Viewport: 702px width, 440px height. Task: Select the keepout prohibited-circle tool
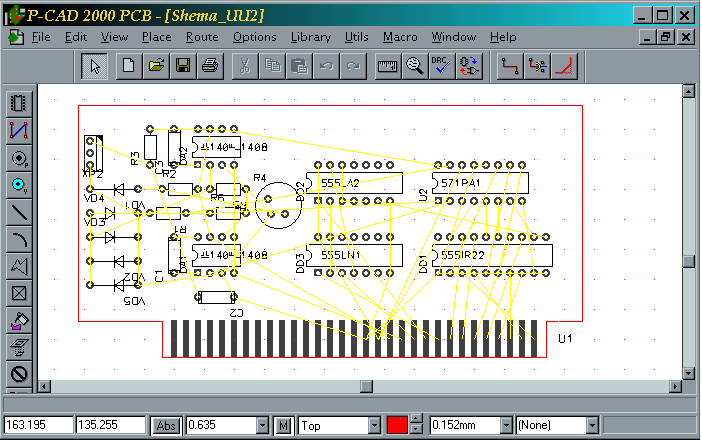(19, 374)
